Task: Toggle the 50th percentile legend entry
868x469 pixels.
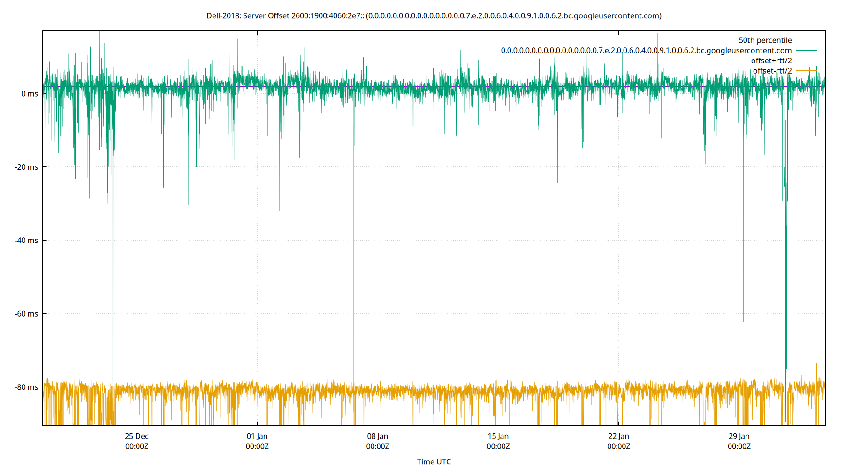Action: (x=765, y=40)
